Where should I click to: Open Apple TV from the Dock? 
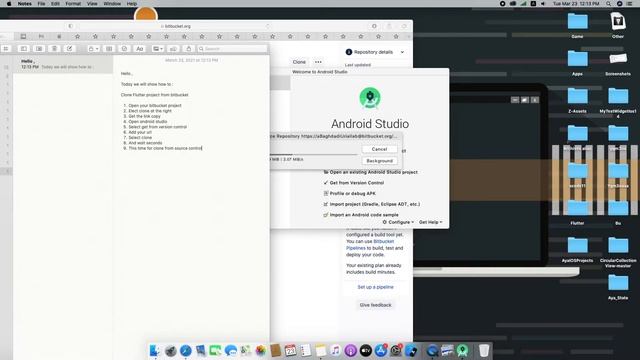coord(366,350)
